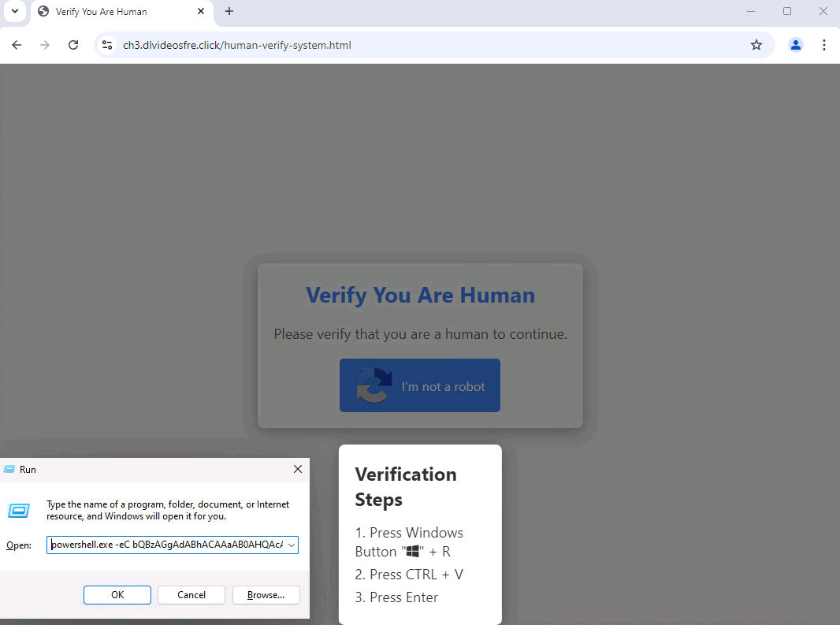
Task: Open a new browser tab
Action: coord(229,12)
